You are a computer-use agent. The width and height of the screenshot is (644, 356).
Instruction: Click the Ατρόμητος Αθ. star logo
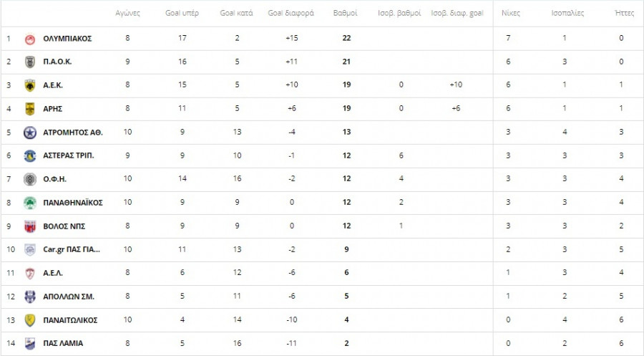(30, 133)
